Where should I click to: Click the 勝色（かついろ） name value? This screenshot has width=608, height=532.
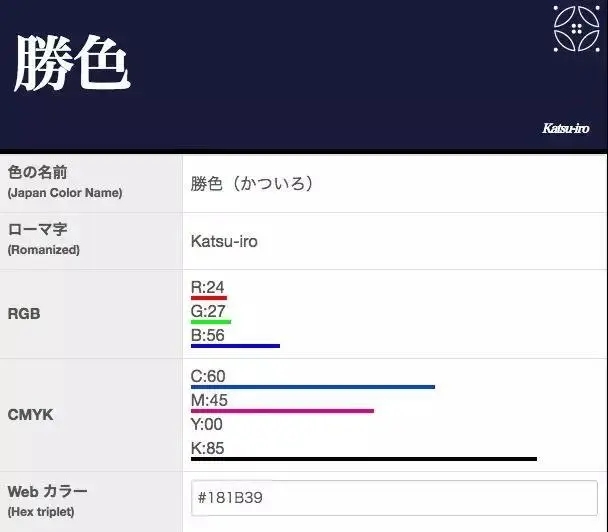(253, 184)
